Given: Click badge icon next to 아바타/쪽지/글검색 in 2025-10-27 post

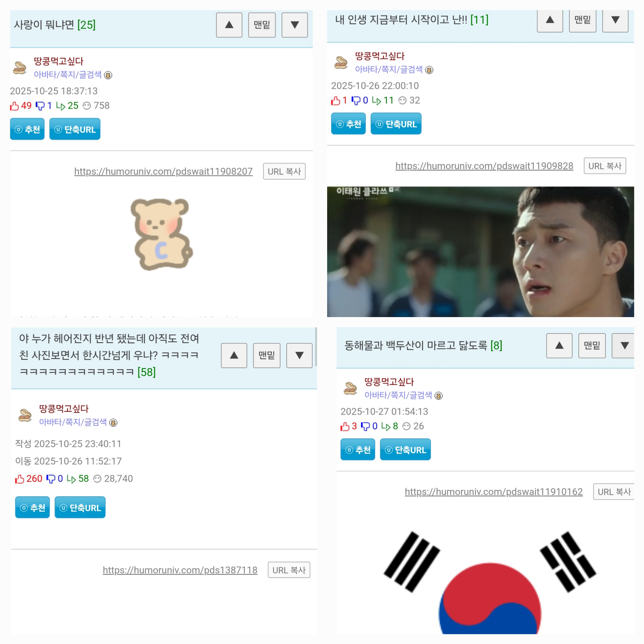Looking at the screenshot, I should 439,396.
